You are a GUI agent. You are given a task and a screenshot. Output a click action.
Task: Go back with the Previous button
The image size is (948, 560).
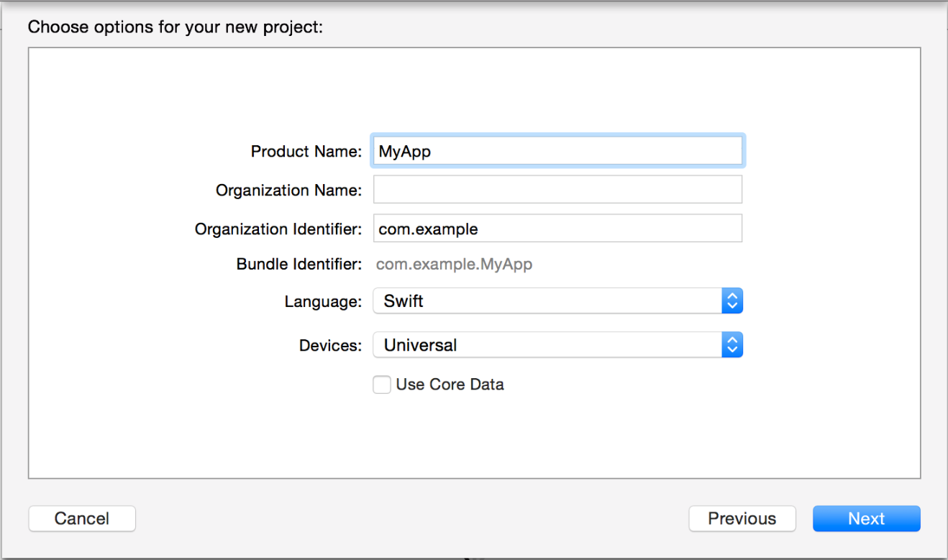(742, 518)
